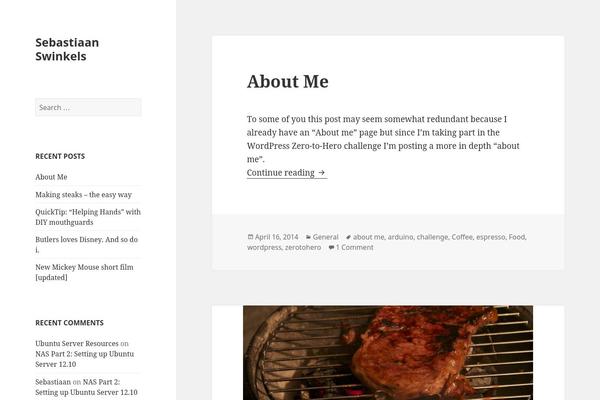This screenshot has height=400, width=600.
Task: Select the espresso tag link
Action: 490,237
